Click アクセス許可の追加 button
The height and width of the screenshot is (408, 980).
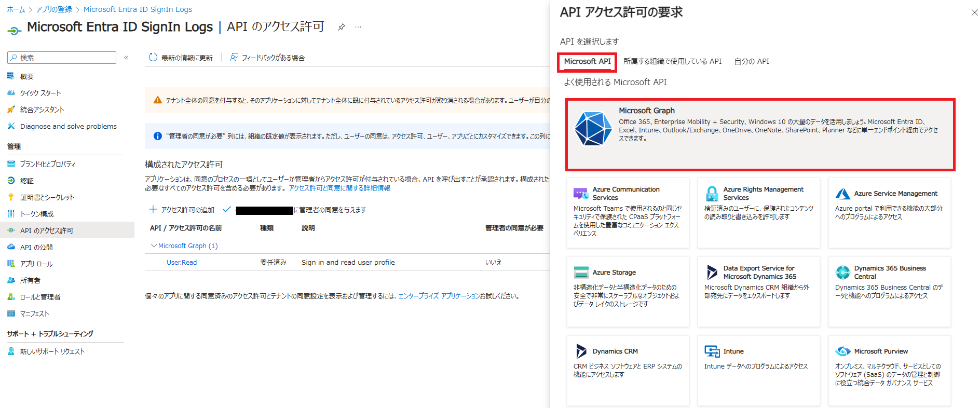(x=182, y=210)
